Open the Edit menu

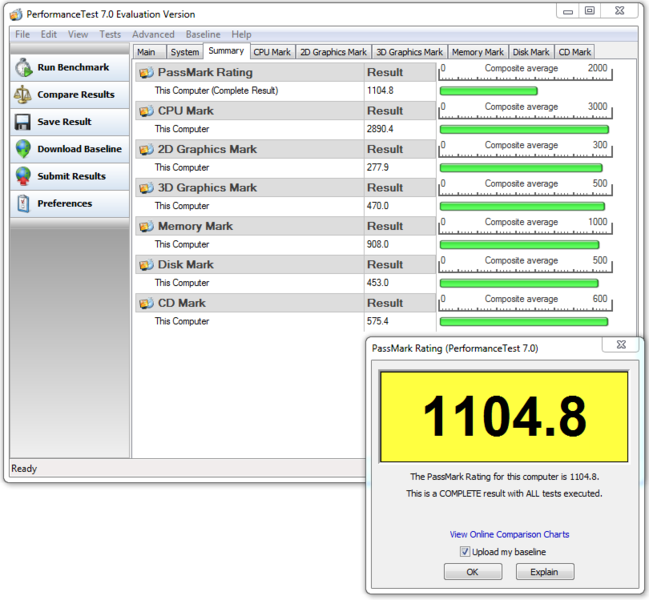point(48,34)
